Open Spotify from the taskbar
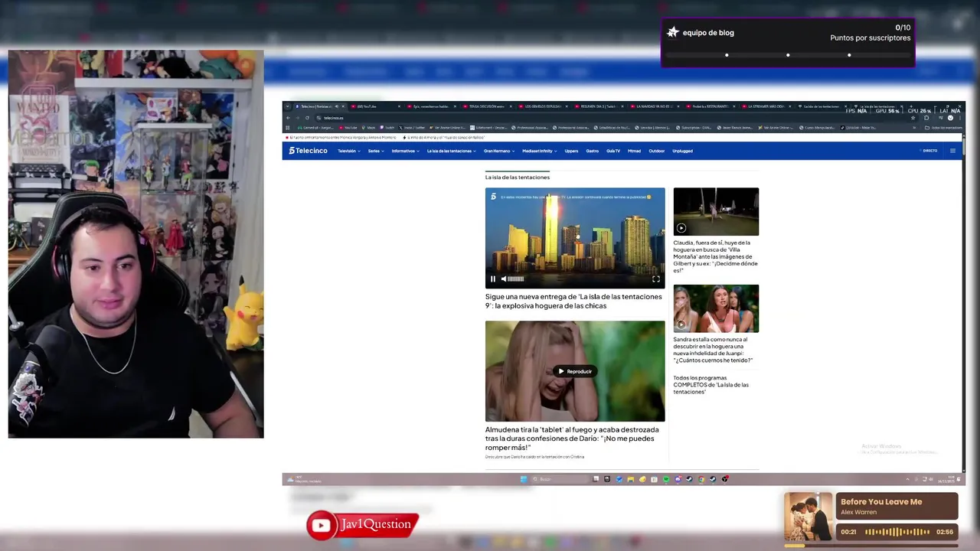The height and width of the screenshot is (551, 980). (x=666, y=479)
